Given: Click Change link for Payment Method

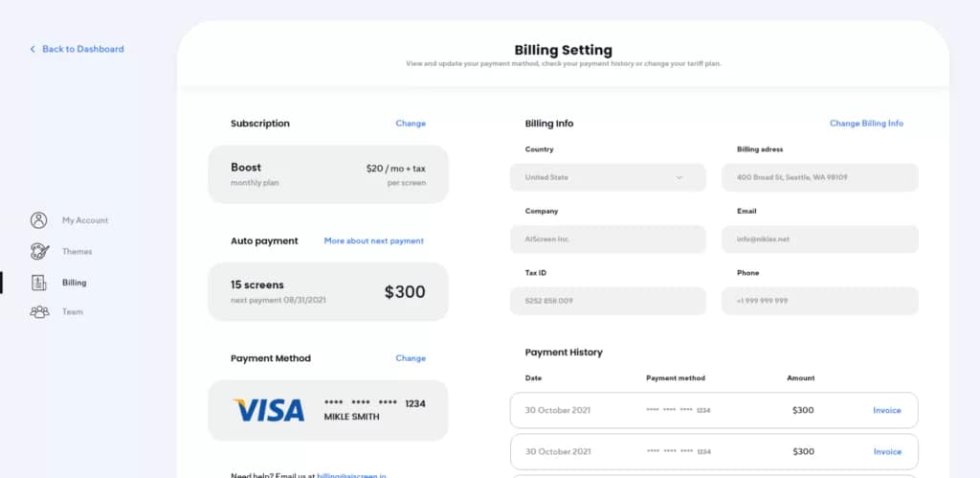Looking at the screenshot, I should point(411,358).
